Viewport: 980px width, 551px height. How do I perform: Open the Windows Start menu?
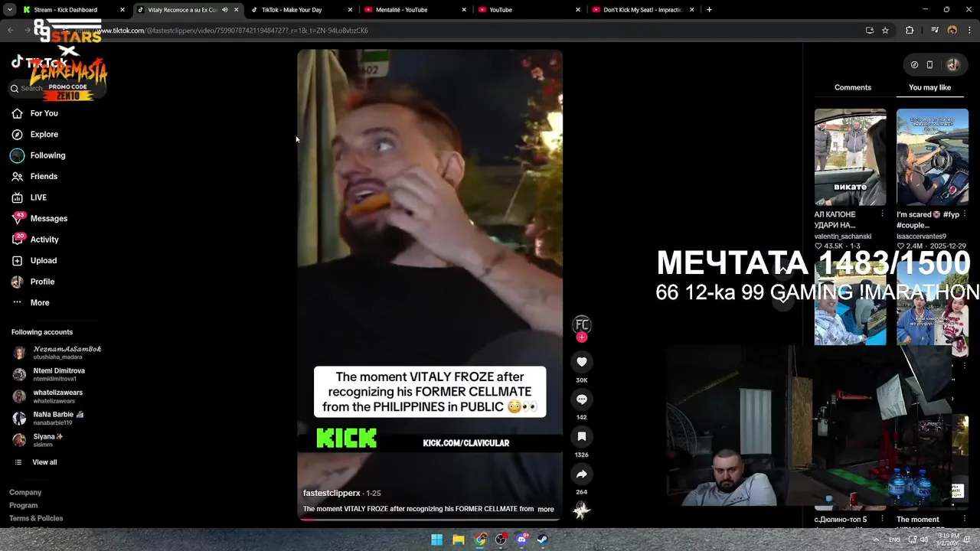(x=436, y=540)
